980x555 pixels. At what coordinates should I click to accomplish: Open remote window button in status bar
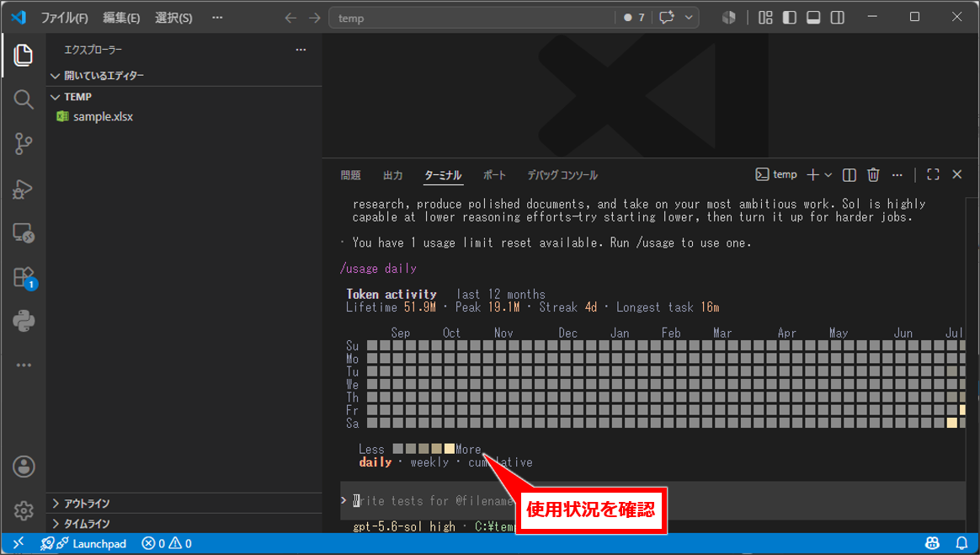19,543
